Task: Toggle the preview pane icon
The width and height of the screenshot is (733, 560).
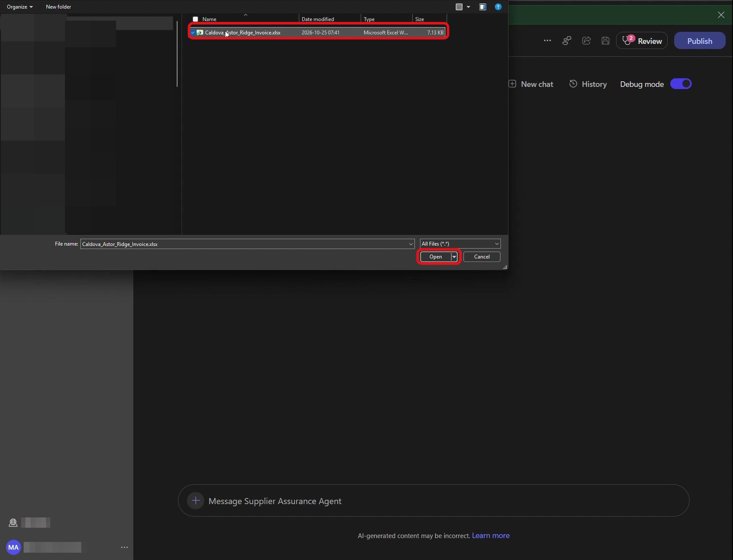Action: coord(483,7)
